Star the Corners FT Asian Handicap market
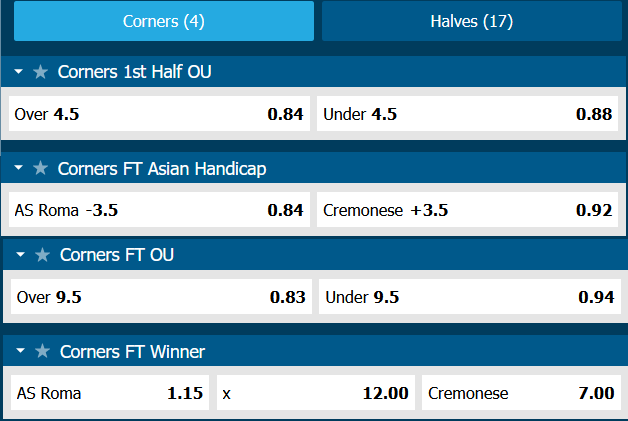Viewport: 628px width, 421px height. click(x=40, y=169)
